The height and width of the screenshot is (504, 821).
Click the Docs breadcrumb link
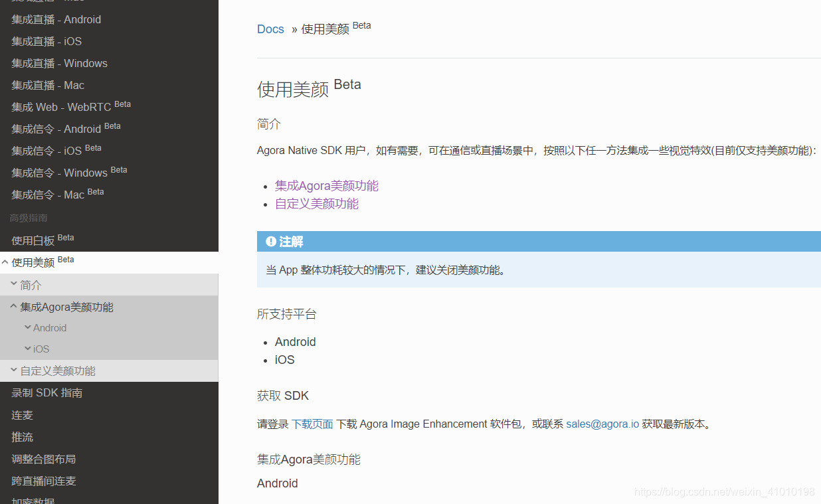point(270,29)
